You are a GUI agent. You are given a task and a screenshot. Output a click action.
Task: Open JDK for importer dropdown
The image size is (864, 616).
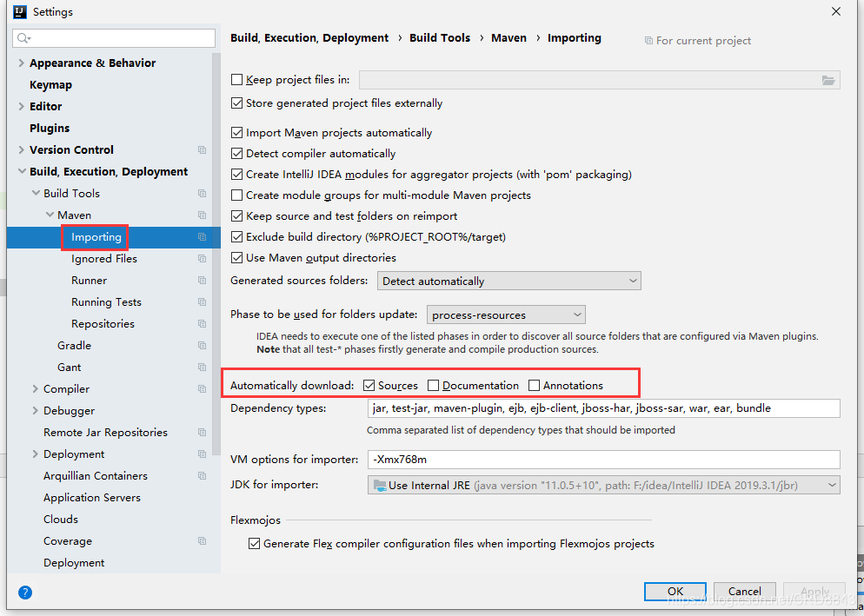click(x=604, y=486)
